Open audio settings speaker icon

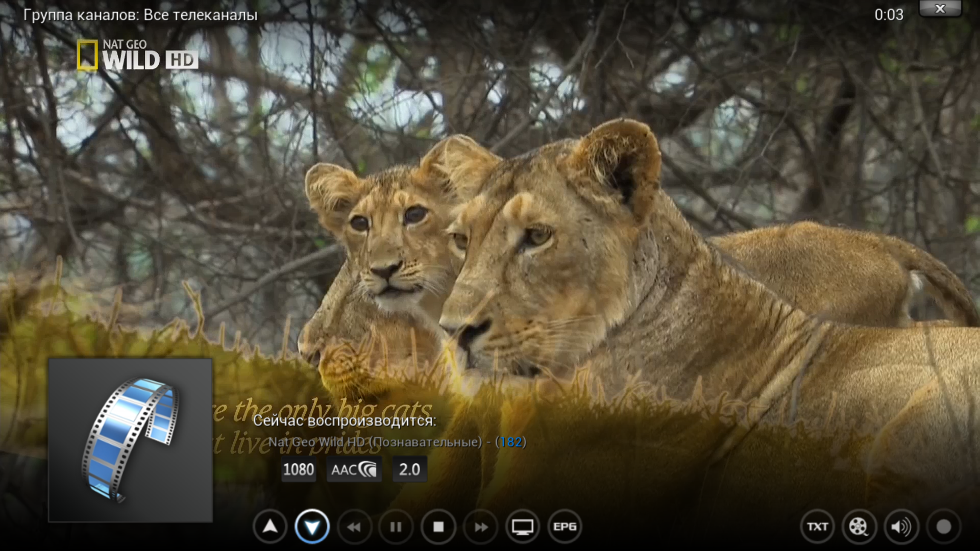click(x=901, y=527)
